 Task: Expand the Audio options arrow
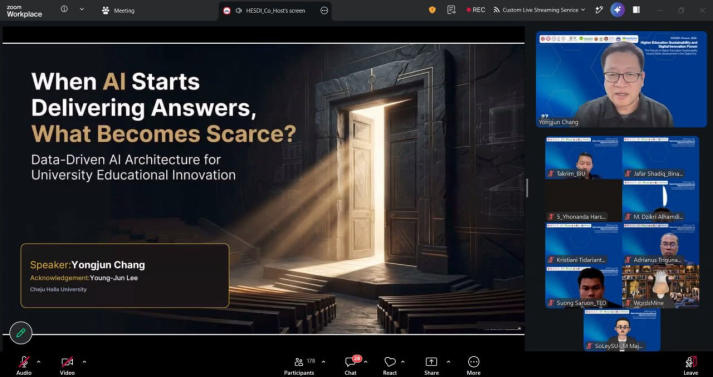38,362
